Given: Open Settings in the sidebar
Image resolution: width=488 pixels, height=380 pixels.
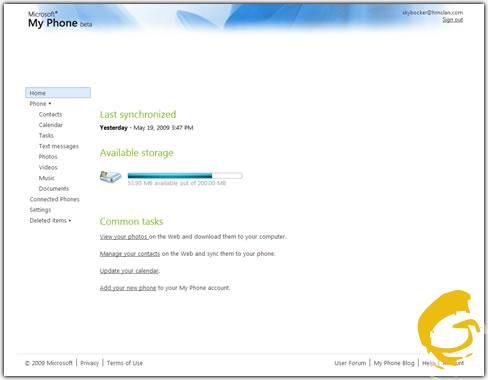Looking at the screenshot, I should tap(40, 210).
